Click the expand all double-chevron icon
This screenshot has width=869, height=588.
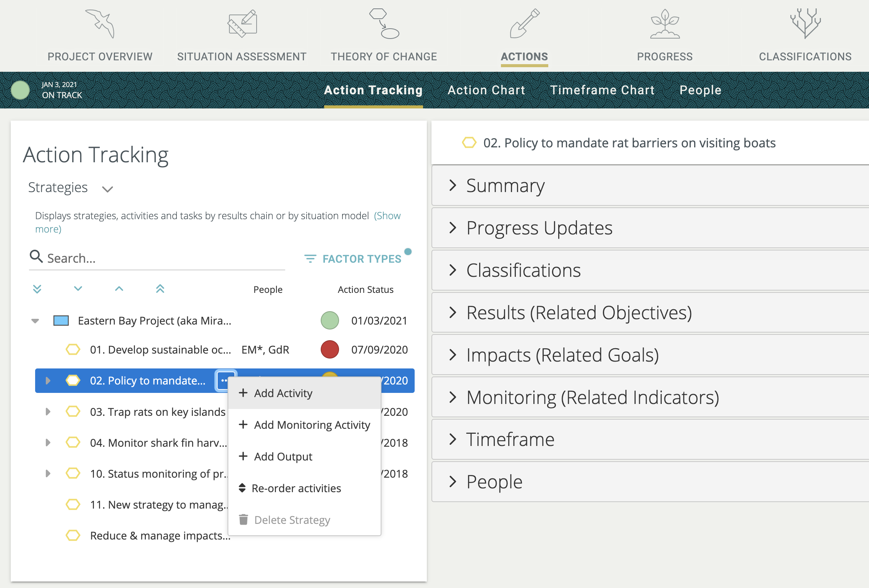click(37, 289)
